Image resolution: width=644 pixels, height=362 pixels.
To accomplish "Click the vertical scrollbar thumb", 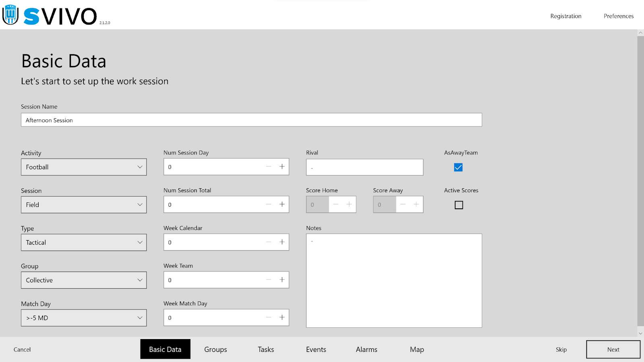I will 640,181.
